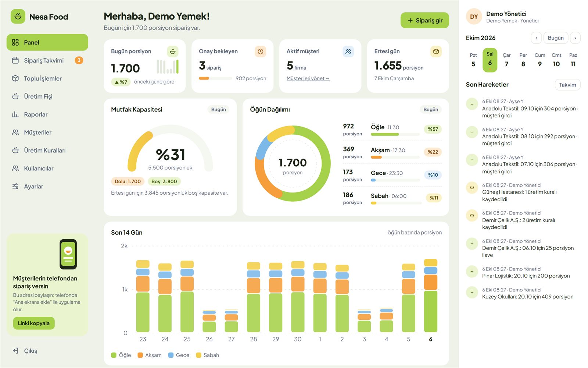This screenshot has height=368, width=588.
Task: Toggle Sabah series in chart legend
Action: [207, 355]
